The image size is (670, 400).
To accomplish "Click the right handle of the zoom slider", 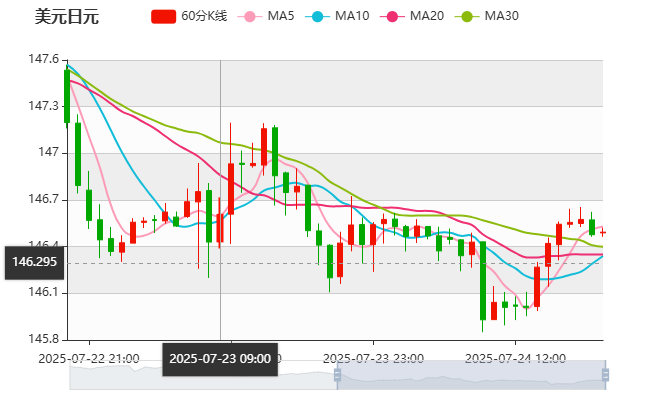I will 606,376.
